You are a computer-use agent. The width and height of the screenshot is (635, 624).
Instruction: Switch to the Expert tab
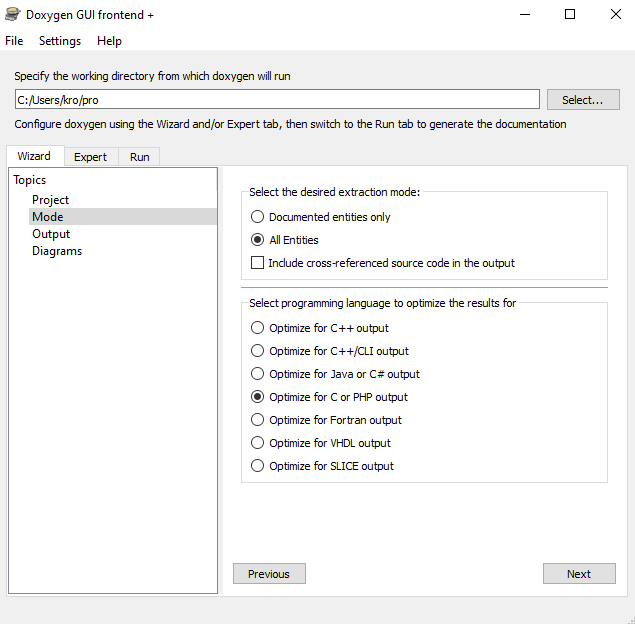coord(90,157)
